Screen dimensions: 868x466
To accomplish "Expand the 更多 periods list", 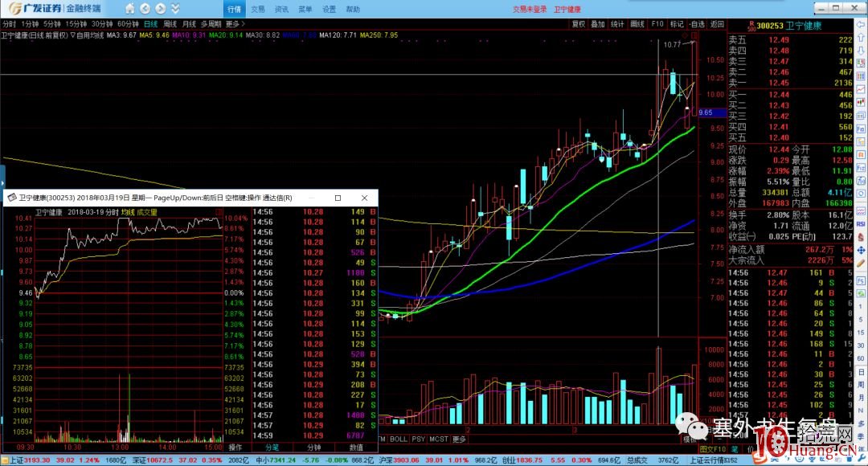I will point(235,24).
